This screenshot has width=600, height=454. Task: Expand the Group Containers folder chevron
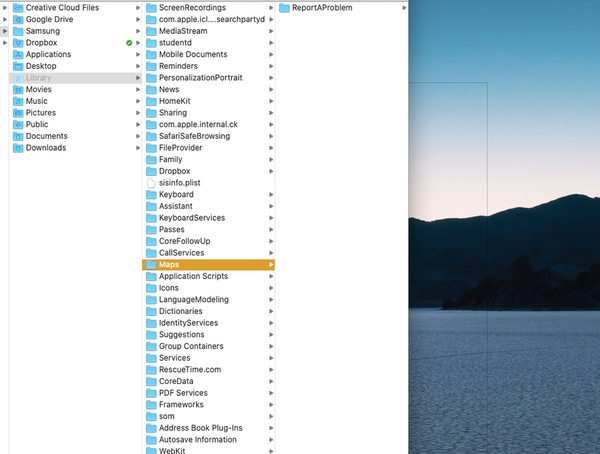271,347
